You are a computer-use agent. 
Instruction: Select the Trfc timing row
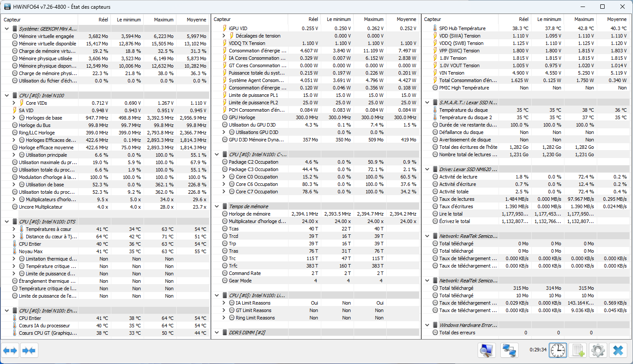pyautogui.click(x=316, y=266)
